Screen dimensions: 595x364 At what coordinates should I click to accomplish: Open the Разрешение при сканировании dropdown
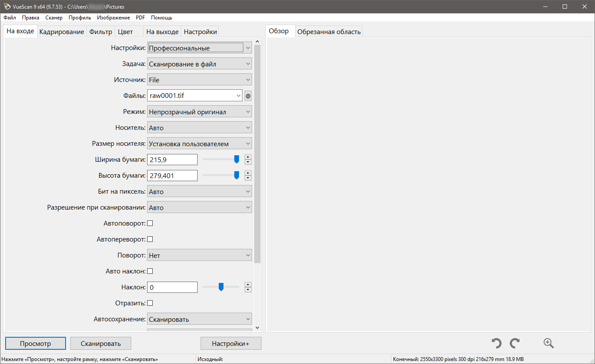point(199,207)
